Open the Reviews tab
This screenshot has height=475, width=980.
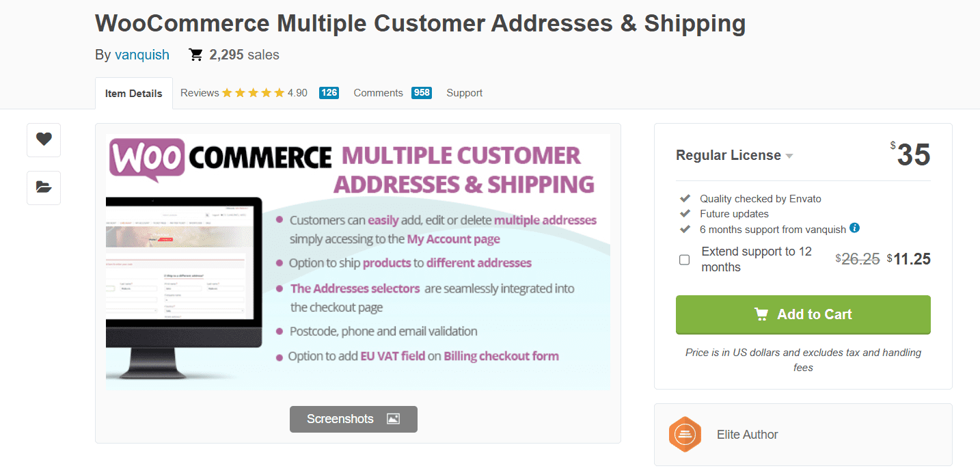click(199, 92)
